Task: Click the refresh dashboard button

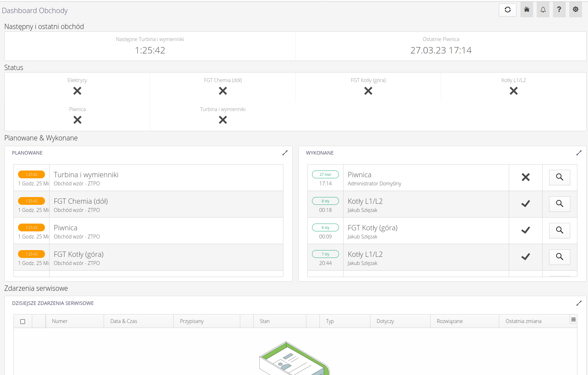Action: point(507,10)
